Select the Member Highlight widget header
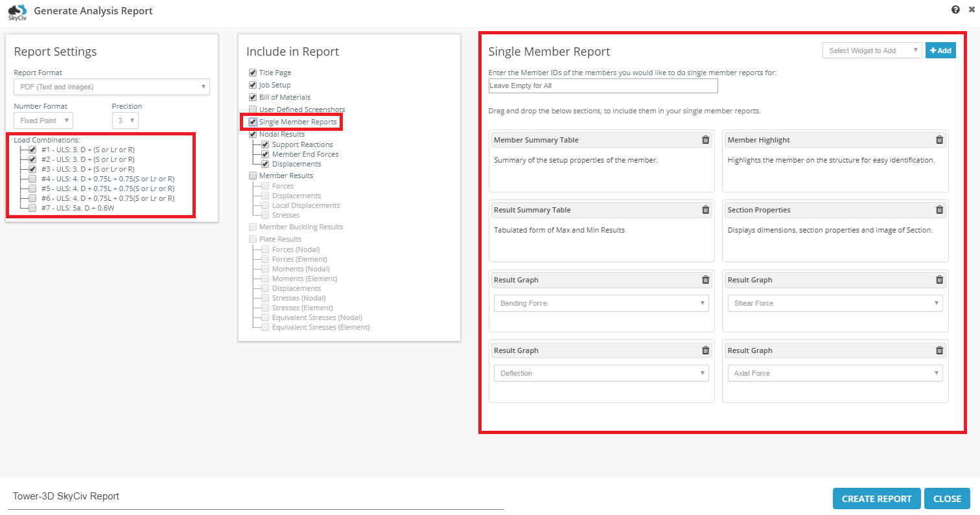Image resolution: width=980 pixels, height=515 pixels. (x=835, y=140)
